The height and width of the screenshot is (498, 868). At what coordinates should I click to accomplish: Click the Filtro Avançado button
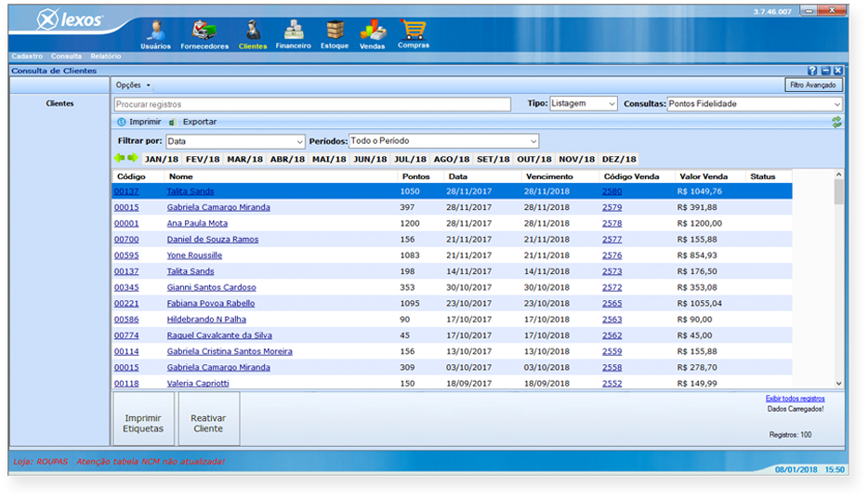812,85
